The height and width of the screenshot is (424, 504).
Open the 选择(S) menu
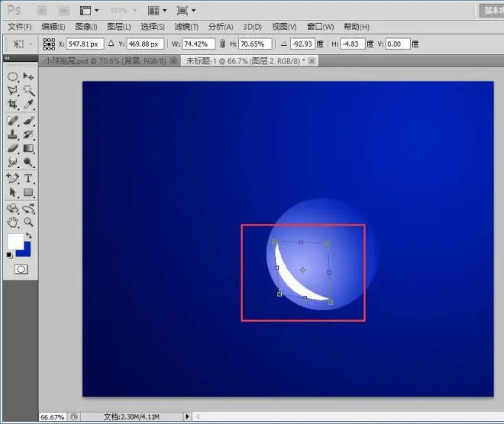point(153,27)
